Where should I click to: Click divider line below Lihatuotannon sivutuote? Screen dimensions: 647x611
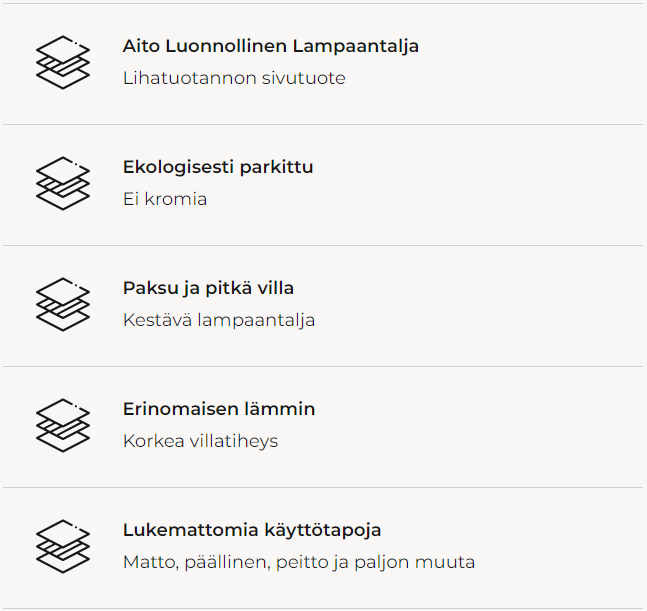pos(323,124)
